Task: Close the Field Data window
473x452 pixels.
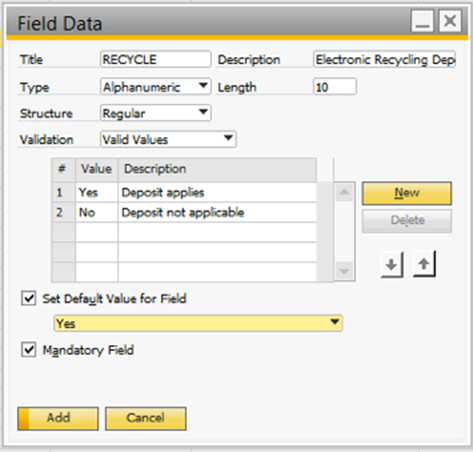Action: pos(450,21)
